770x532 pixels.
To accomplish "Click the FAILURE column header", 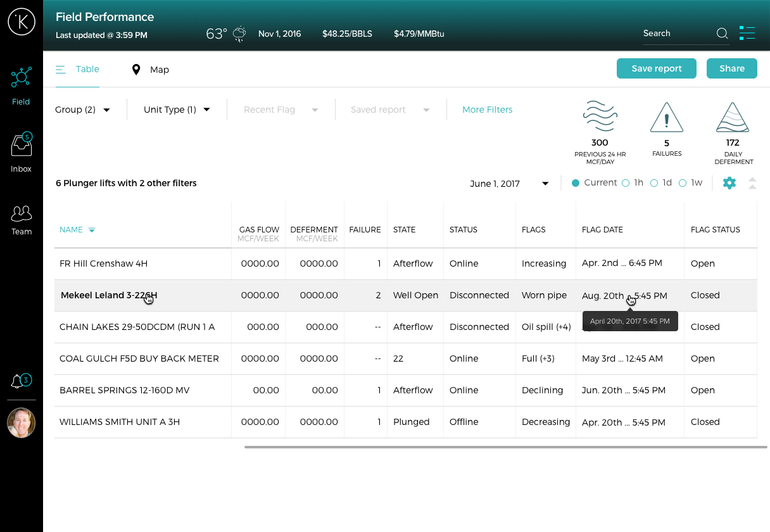I will pyautogui.click(x=365, y=230).
